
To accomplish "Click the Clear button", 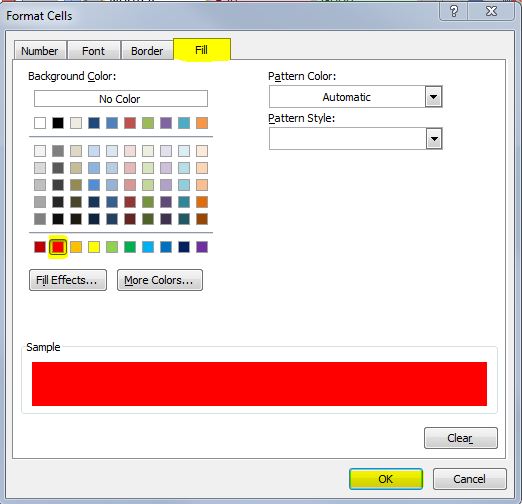I will click(461, 438).
